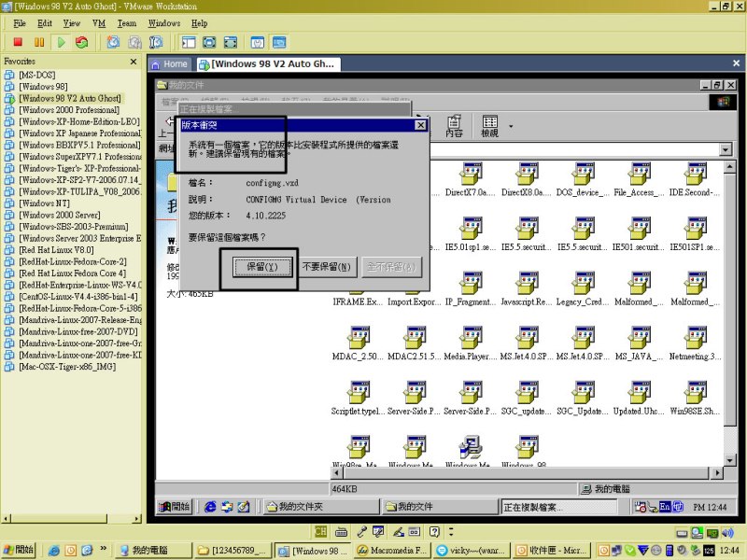Select the IE5.01sp1 security file icon
This screenshot has height=560, width=747.
471,234
